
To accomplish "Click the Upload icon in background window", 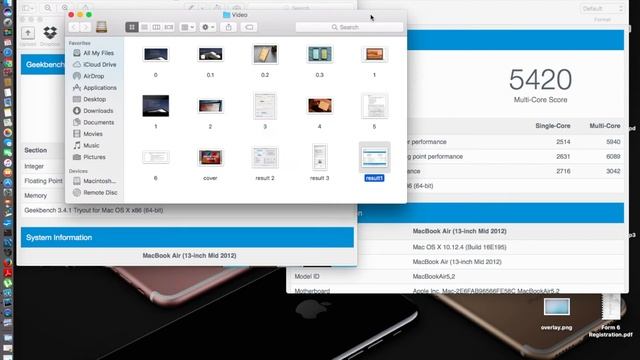I will click(x=28, y=33).
